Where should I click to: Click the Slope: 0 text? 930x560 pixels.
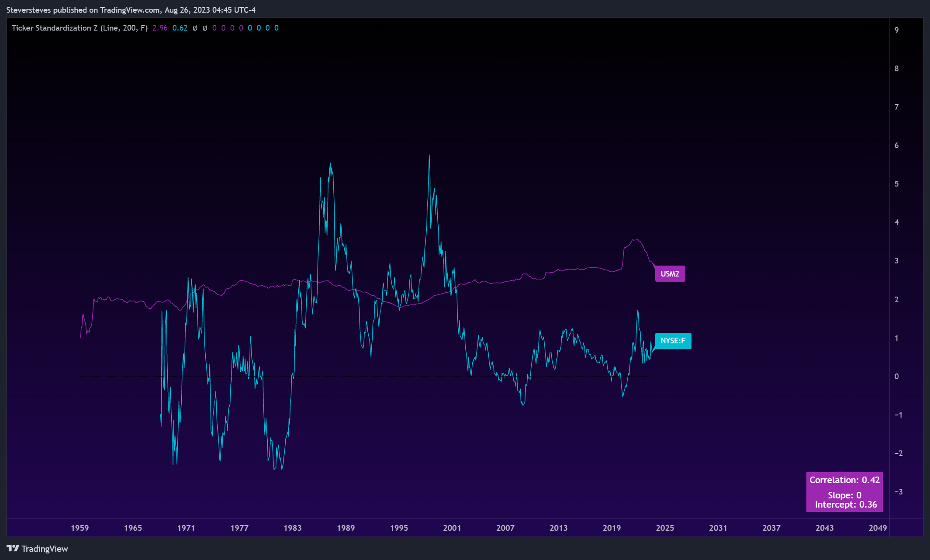coord(844,495)
